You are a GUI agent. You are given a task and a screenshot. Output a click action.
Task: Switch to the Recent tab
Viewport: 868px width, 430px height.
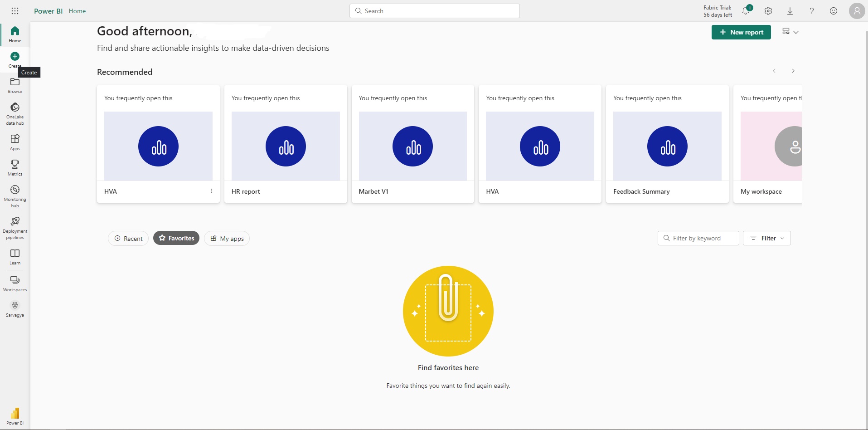coord(128,239)
